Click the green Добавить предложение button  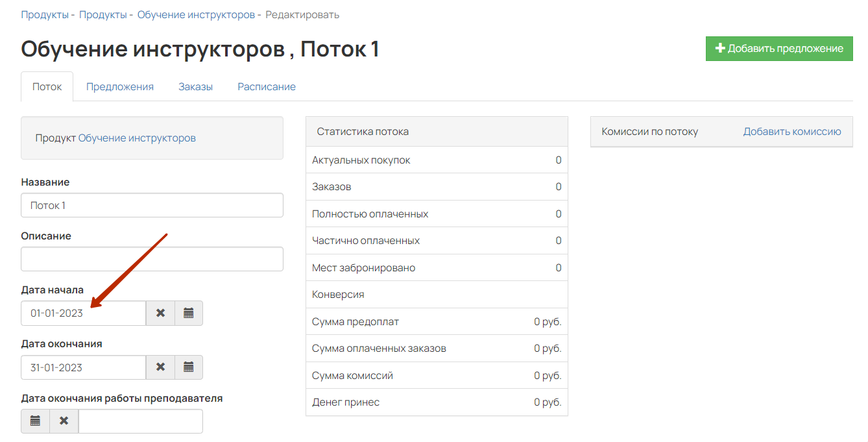(778, 49)
